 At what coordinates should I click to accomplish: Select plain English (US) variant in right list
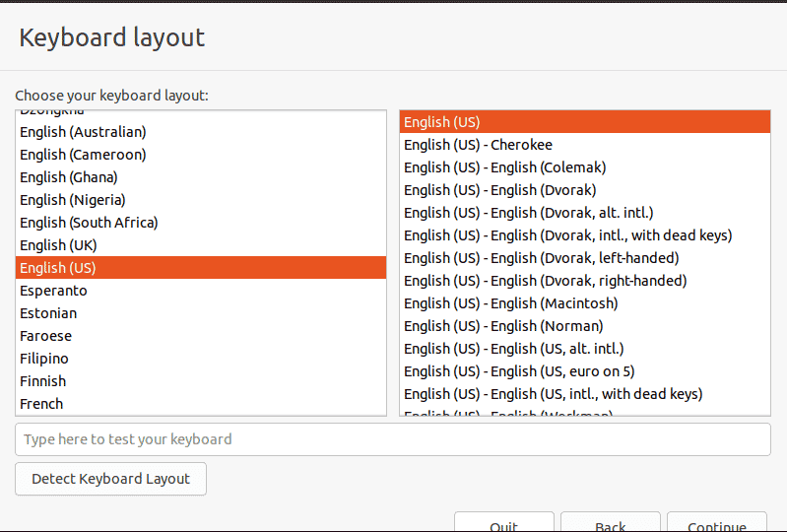[585, 122]
